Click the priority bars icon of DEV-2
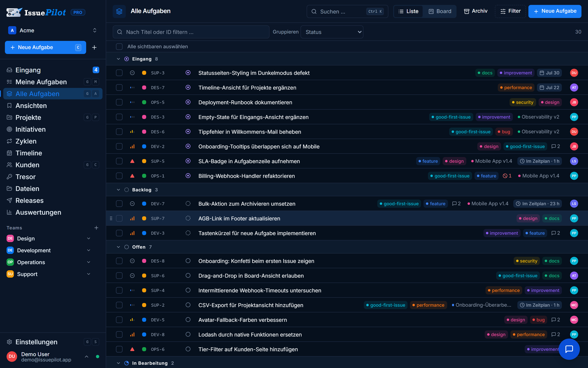The height and width of the screenshot is (368, 588). pos(132,146)
